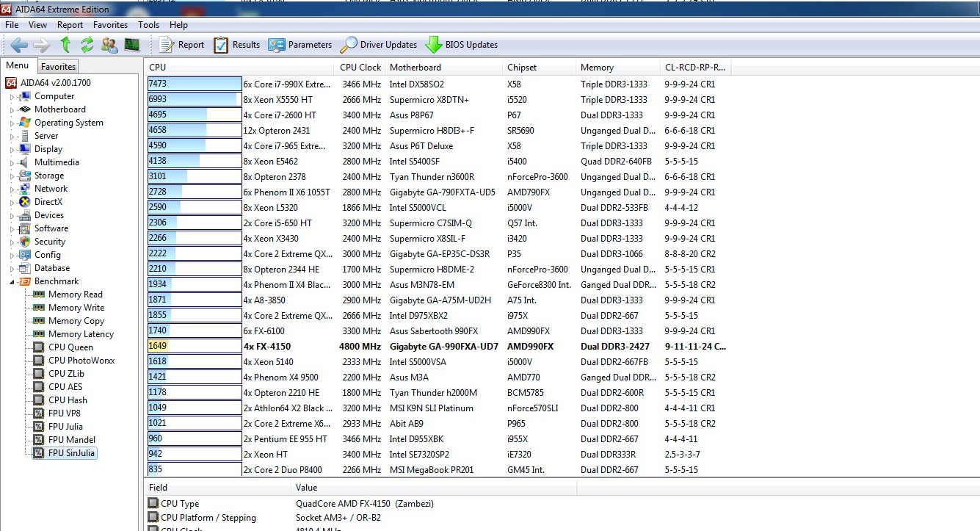Sort by the Memory column header
The image size is (980, 531).
[618, 68]
